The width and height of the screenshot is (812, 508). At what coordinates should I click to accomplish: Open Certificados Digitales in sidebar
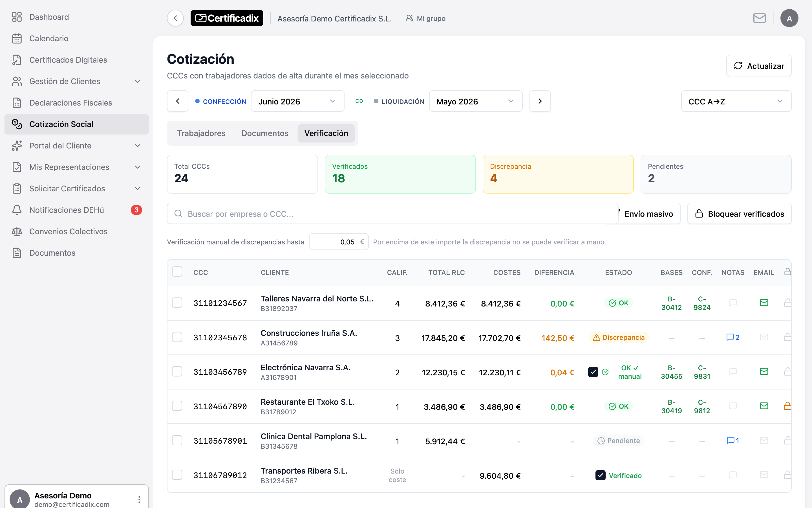coord(76,60)
